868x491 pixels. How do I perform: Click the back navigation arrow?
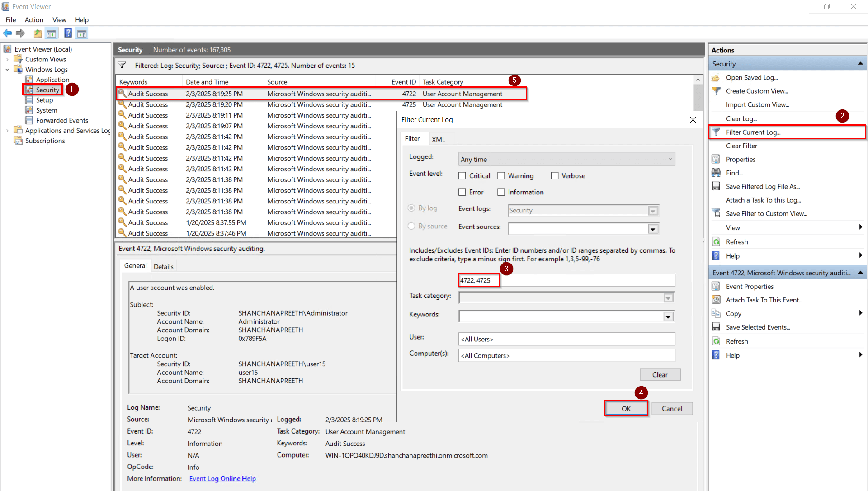tap(7, 33)
